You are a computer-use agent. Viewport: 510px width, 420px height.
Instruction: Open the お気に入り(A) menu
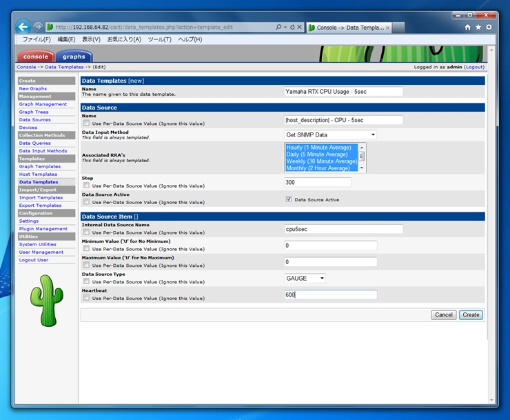coord(124,39)
